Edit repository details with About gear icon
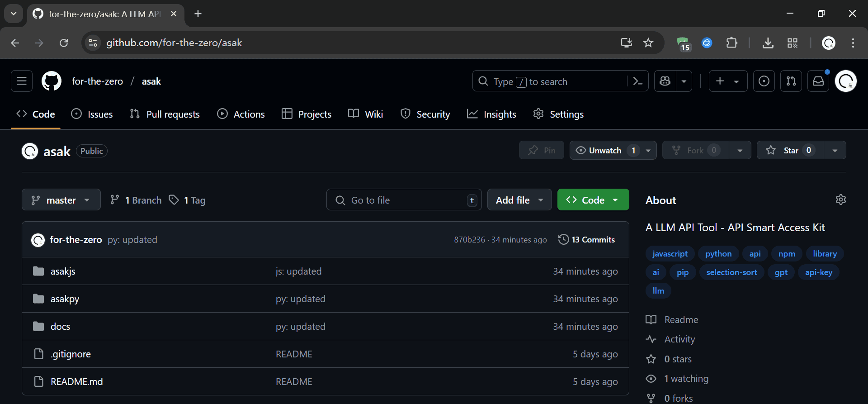The height and width of the screenshot is (404, 868). tap(840, 200)
